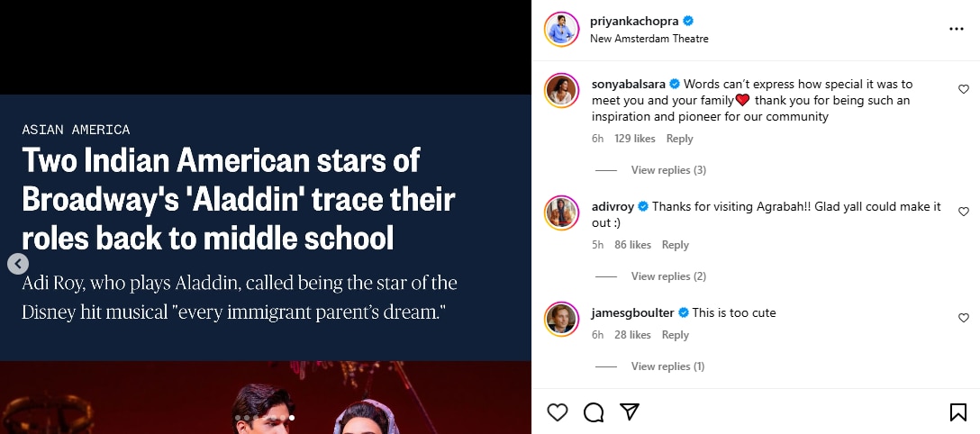Open jamesgboulter's profile avatar
This screenshot has width=980, height=434.
click(x=561, y=319)
